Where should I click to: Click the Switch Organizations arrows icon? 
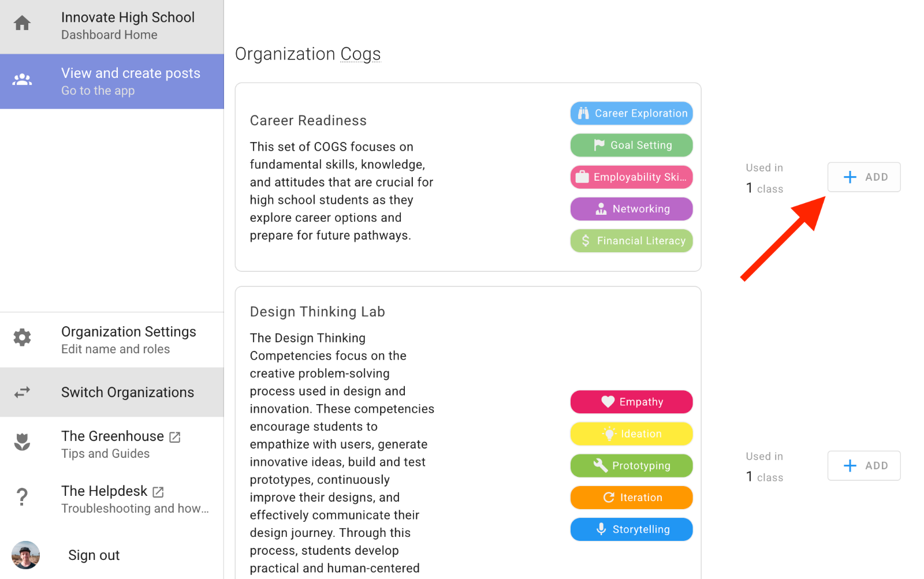coord(22,393)
